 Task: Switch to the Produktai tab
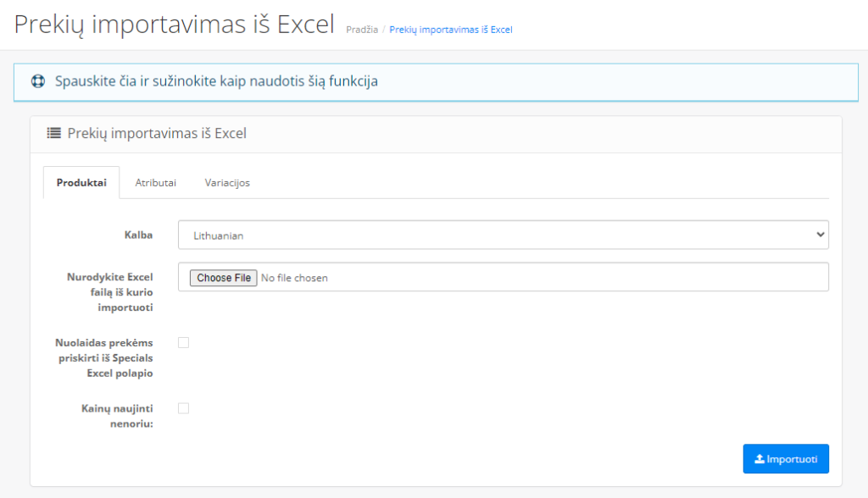(81, 183)
